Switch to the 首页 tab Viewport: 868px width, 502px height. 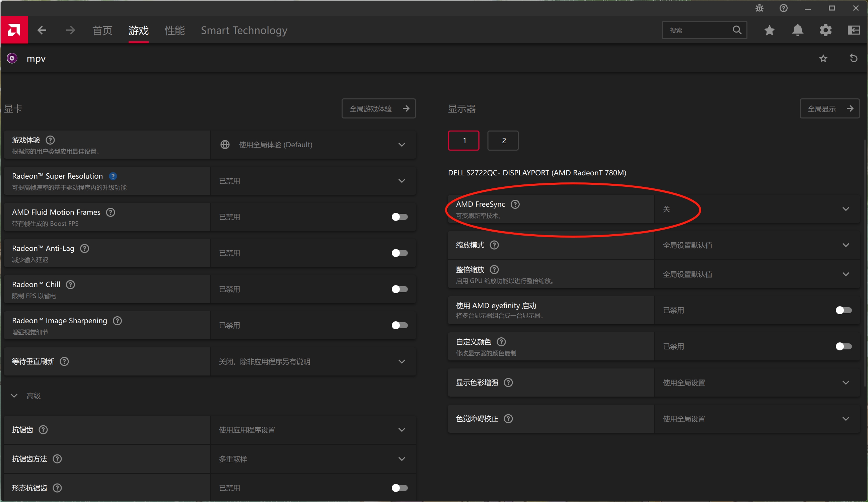[x=103, y=30]
